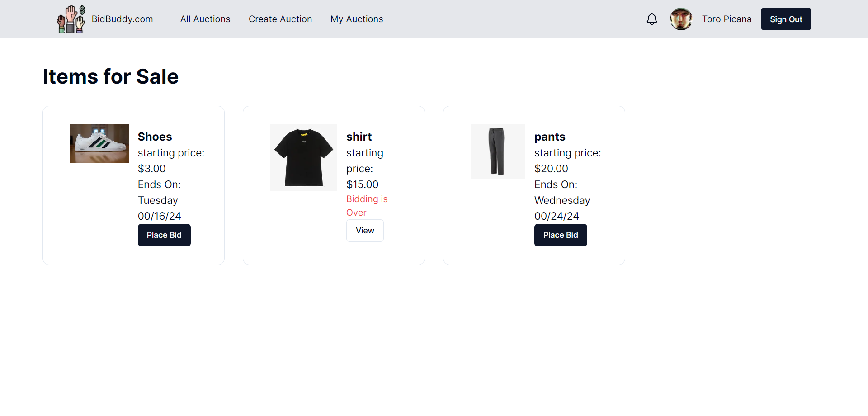The height and width of the screenshot is (416, 868).
Task: Click the Toro Picana username
Action: pyautogui.click(x=726, y=19)
